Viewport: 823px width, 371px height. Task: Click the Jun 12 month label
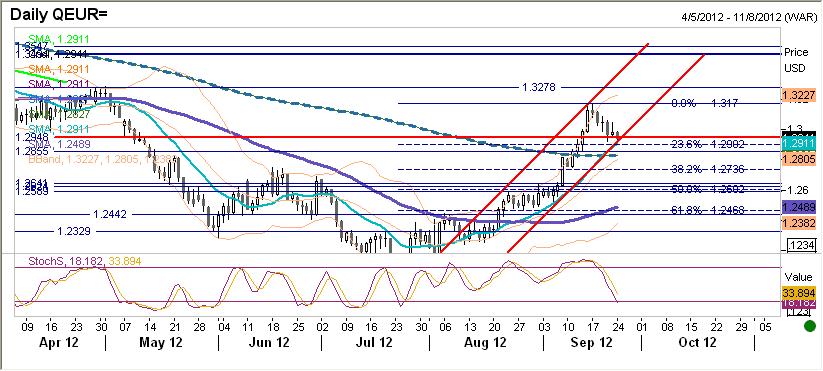(270, 343)
